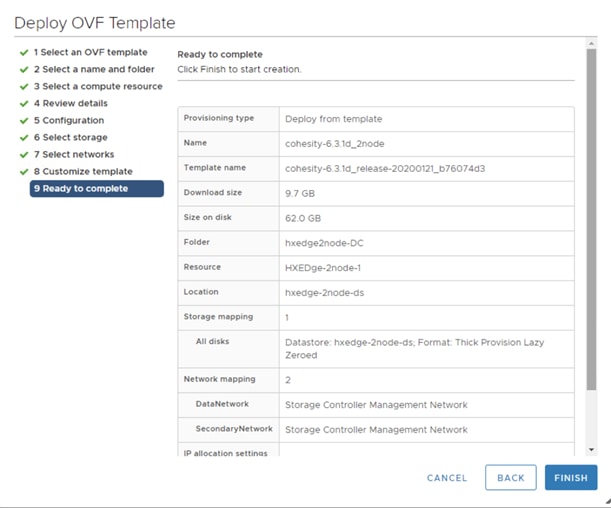Go to step 1 Select an OVF template
Viewport: 611px width, 508px height.
click(90, 52)
